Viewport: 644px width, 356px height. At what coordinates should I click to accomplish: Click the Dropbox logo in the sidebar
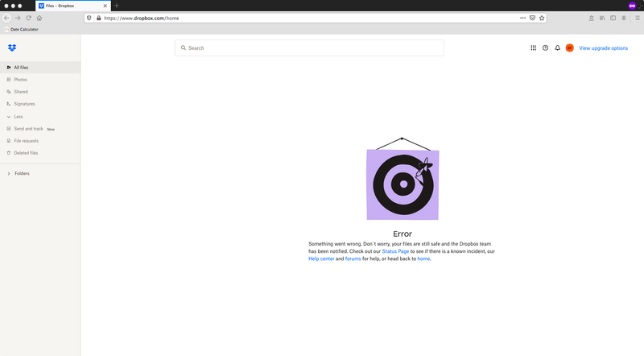click(x=12, y=48)
